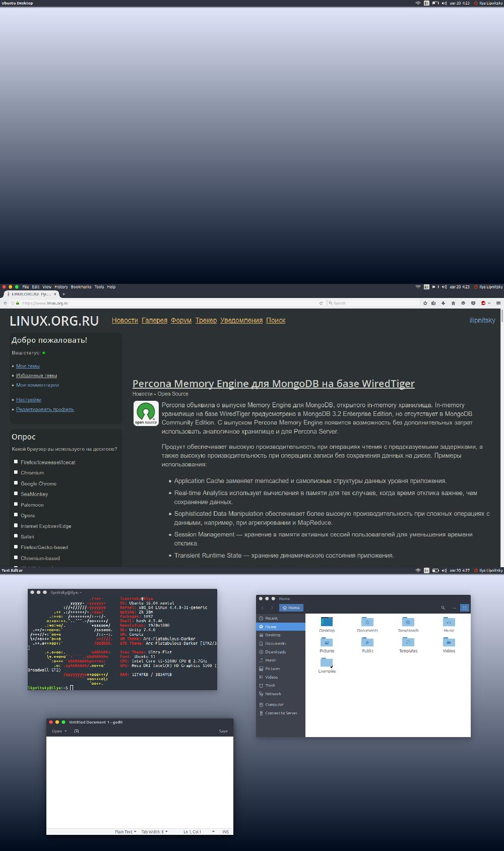Select Trash in the file manager sidebar

coord(281,685)
